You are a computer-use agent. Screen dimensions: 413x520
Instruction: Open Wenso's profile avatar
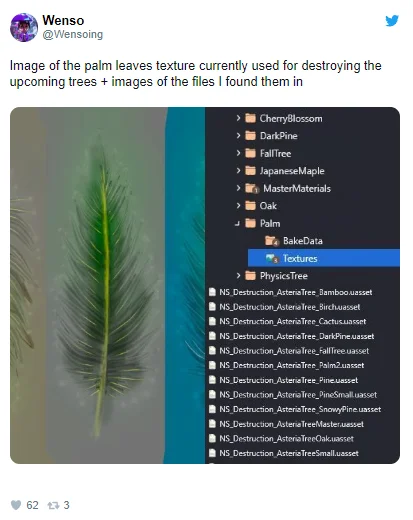24,28
